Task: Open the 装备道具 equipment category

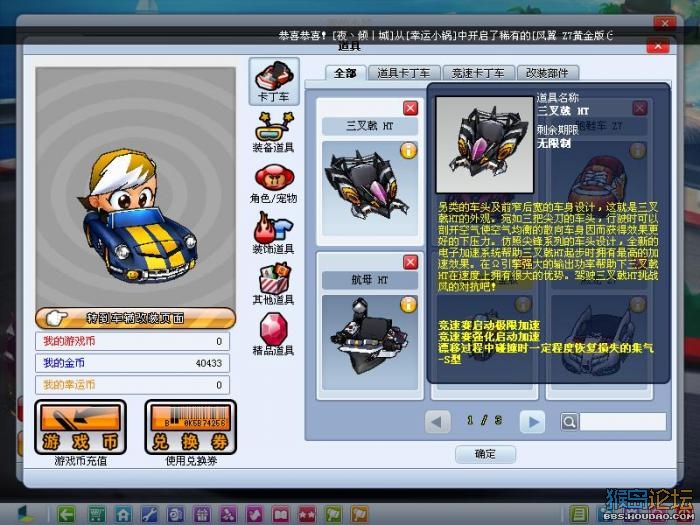Action: click(274, 133)
